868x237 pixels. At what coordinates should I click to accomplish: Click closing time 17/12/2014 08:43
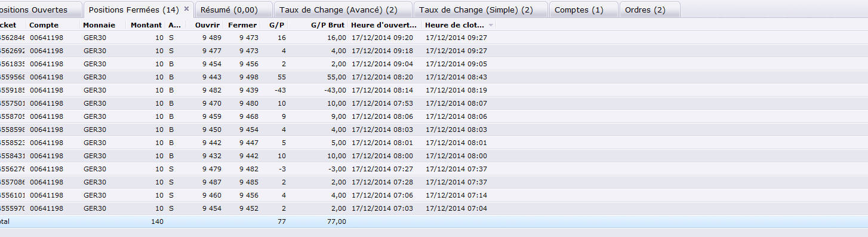(x=457, y=77)
